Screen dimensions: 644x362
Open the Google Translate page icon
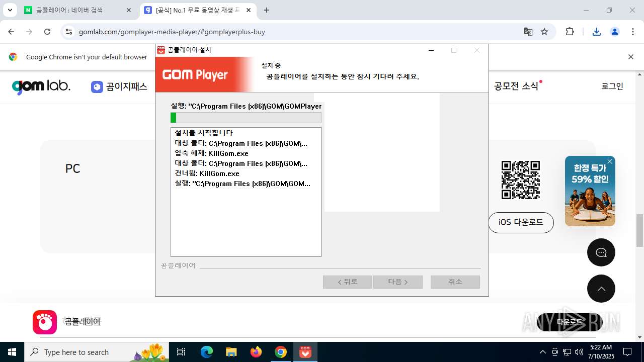(528, 32)
